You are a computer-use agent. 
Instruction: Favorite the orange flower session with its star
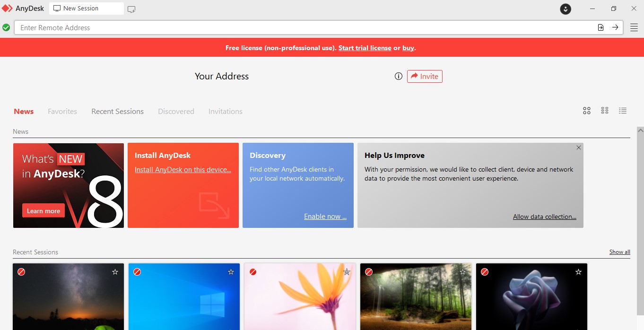click(347, 272)
